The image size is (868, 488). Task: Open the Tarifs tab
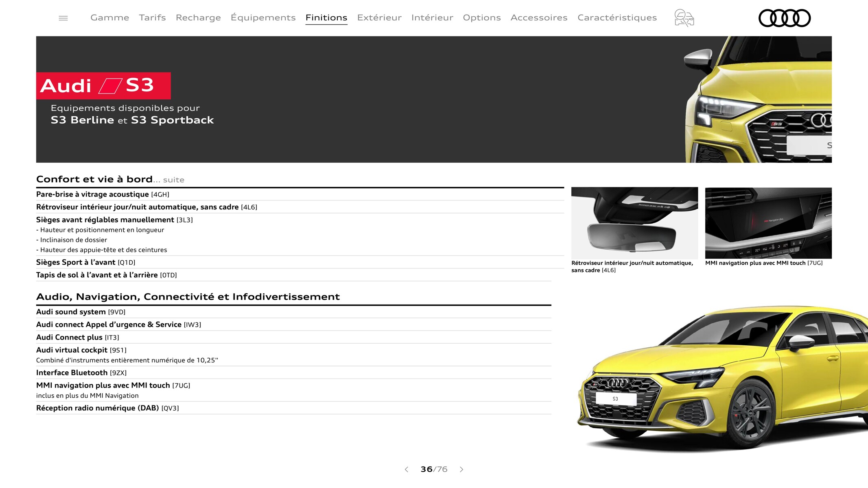coord(152,17)
